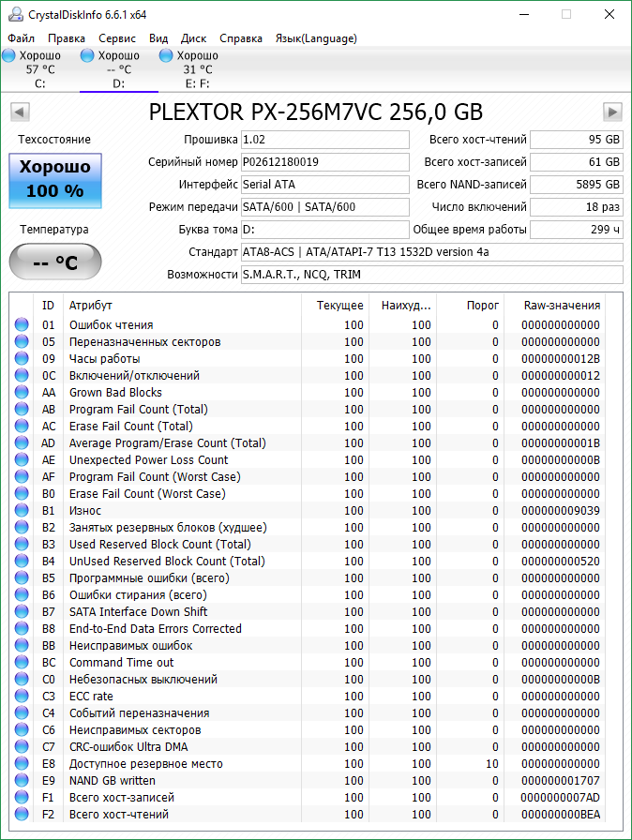Screen dimensions: 632x840
Task: Open the Сервис menu
Action: pyautogui.click(x=117, y=38)
